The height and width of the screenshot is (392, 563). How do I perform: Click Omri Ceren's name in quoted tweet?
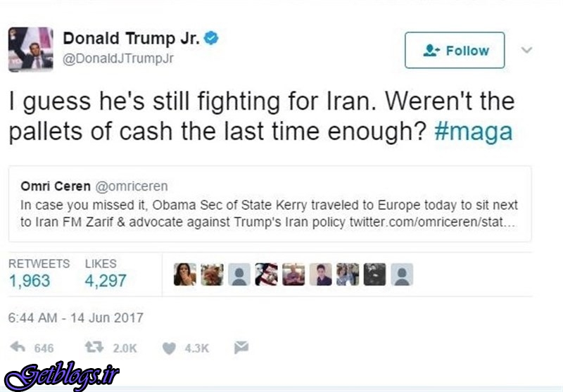56,186
